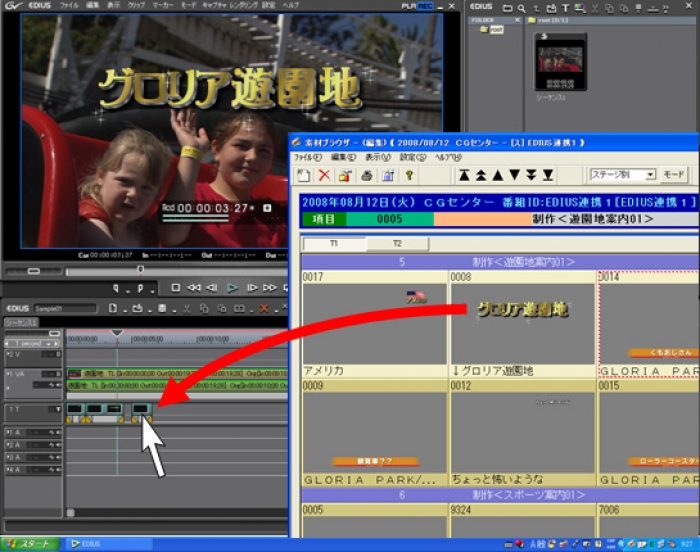Image resolution: width=700 pixels, height=552 pixels.
Task: Click the color bars icon in bin toolbar
Action: point(580,8)
